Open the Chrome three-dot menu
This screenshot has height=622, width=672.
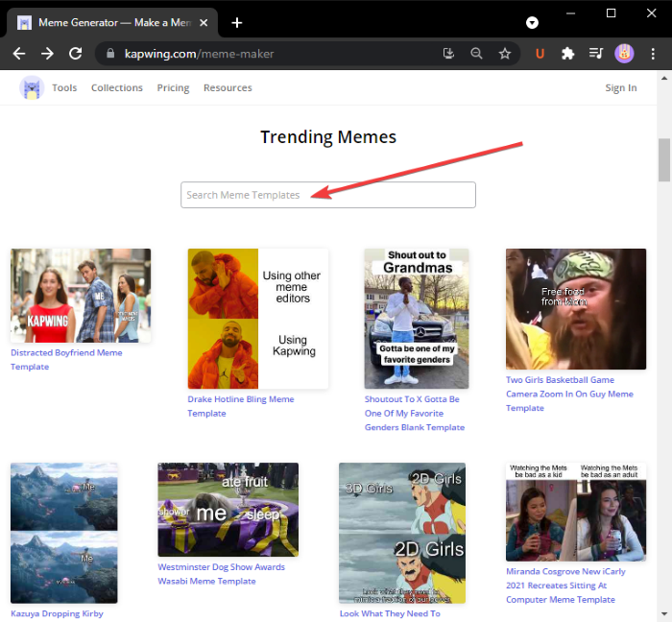[x=652, y=54]
